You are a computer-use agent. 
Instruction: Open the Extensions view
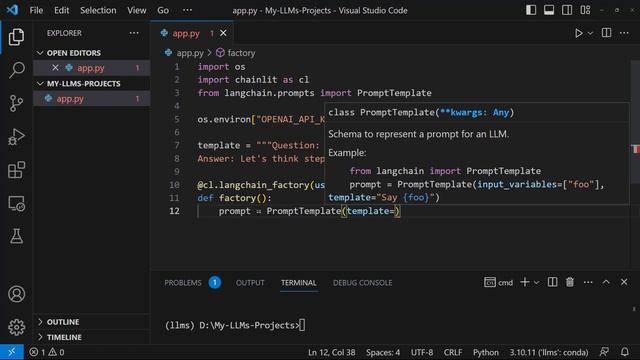click(x=16, y=170)
